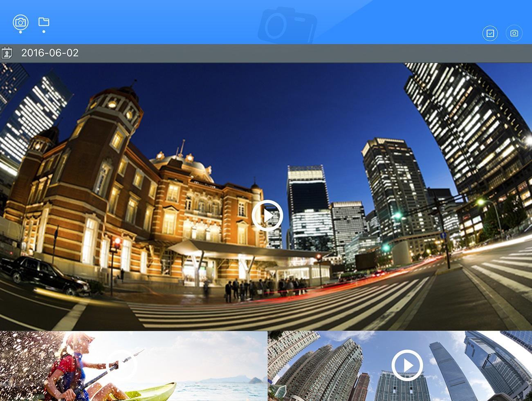Viewport: 532px width, 401px height.
Task: Click the calendar icon beside the date
Action: (7, 53)
